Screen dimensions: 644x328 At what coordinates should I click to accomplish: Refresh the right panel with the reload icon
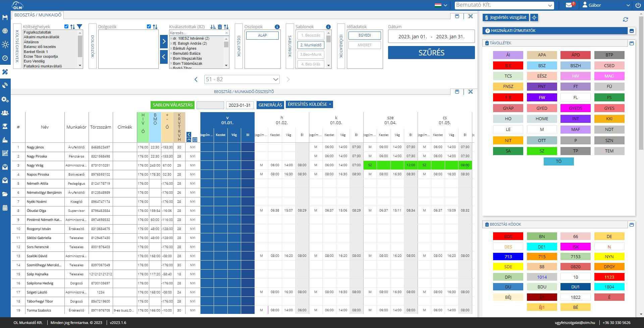[625, 19]
